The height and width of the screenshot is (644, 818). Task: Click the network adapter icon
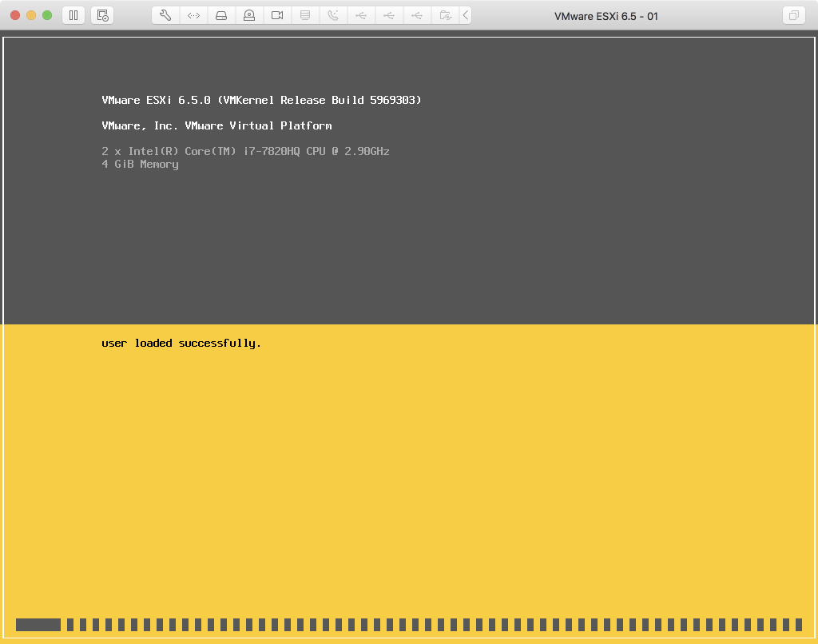[193, 15]
